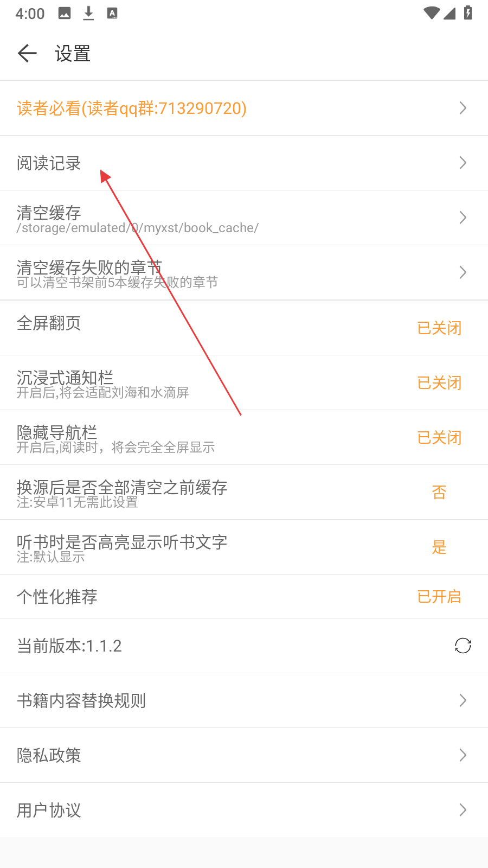Toggle 沉浸式通知栏 已关闭 setting
The height and width of the screenshot is (868, 488).
point(439,382)
